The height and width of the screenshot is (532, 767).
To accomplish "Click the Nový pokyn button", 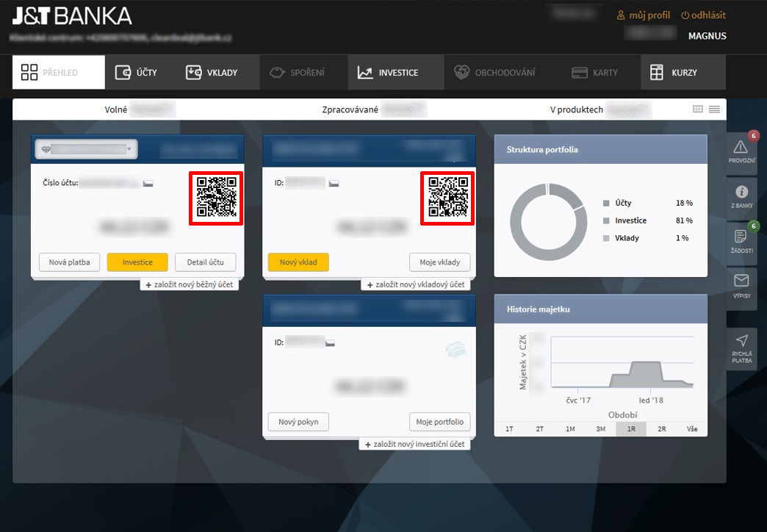I will [298, 422].
